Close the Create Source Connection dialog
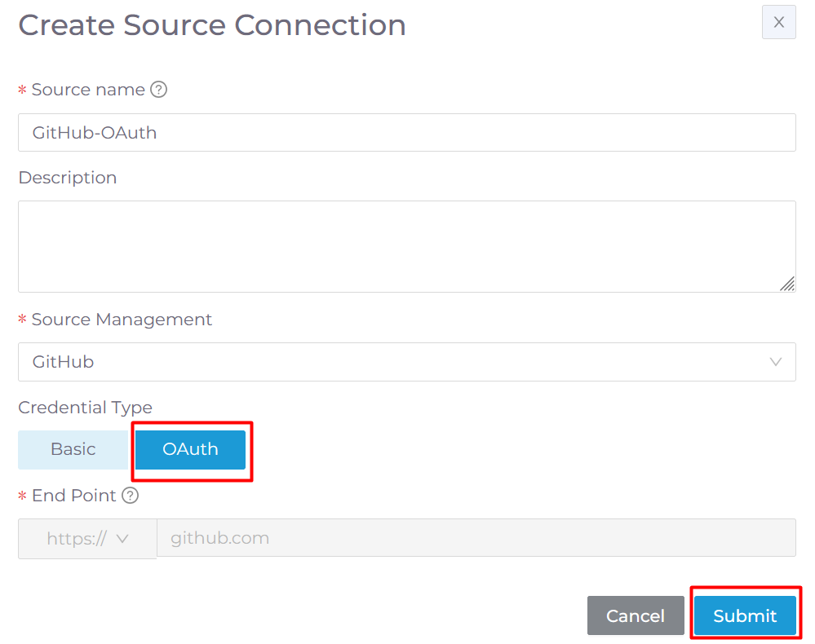 [777, 22]
